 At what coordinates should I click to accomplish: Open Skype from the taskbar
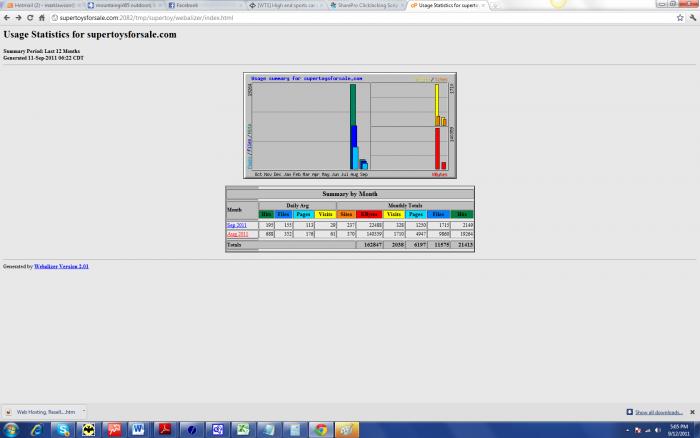coord(62,430)
